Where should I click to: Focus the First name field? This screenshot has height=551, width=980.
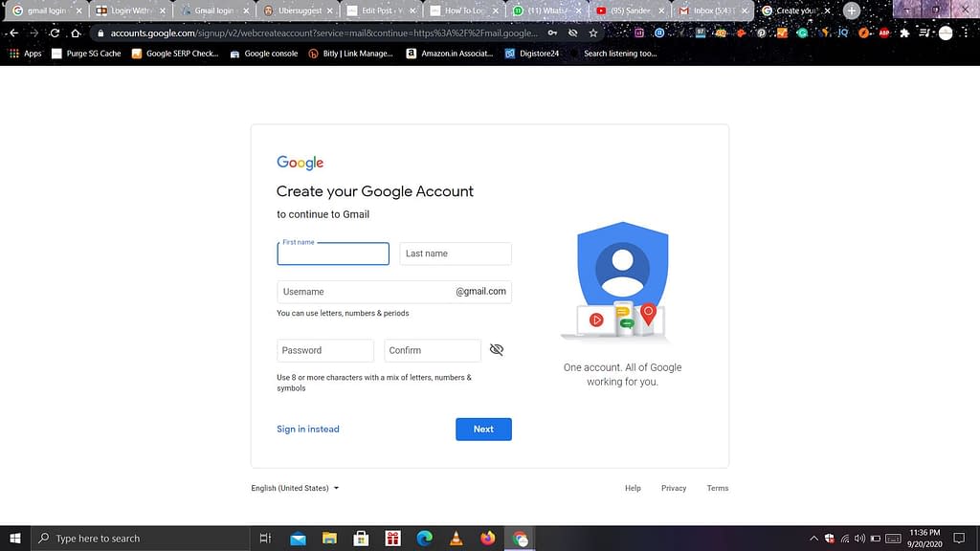(x=333, y=253)
